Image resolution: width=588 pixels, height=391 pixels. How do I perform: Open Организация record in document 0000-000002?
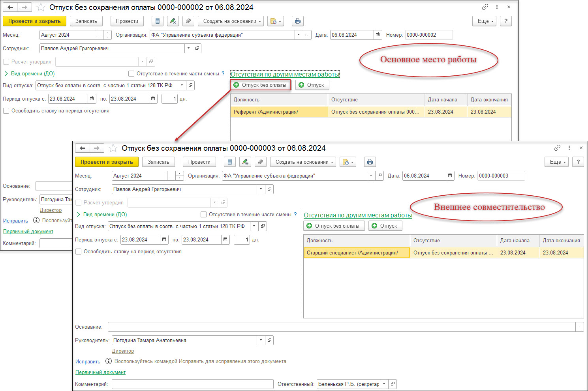pyautogui.click(x=308, y=35)
